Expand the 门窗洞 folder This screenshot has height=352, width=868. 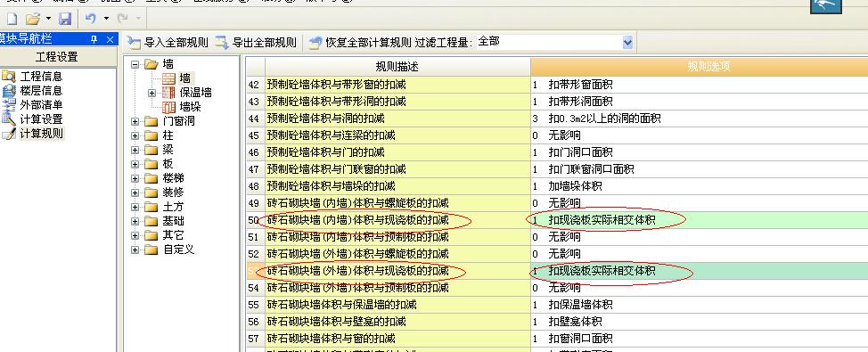(x=135, y=121)
